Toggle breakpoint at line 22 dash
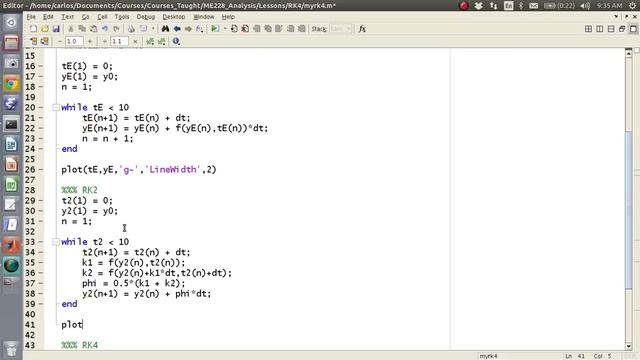The image size is (640, 360). pos(41,128)
